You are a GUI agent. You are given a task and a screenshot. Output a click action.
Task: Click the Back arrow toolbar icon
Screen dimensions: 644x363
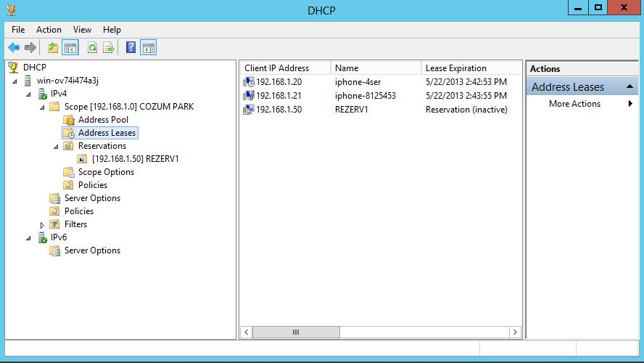click(x=14, y=48)
